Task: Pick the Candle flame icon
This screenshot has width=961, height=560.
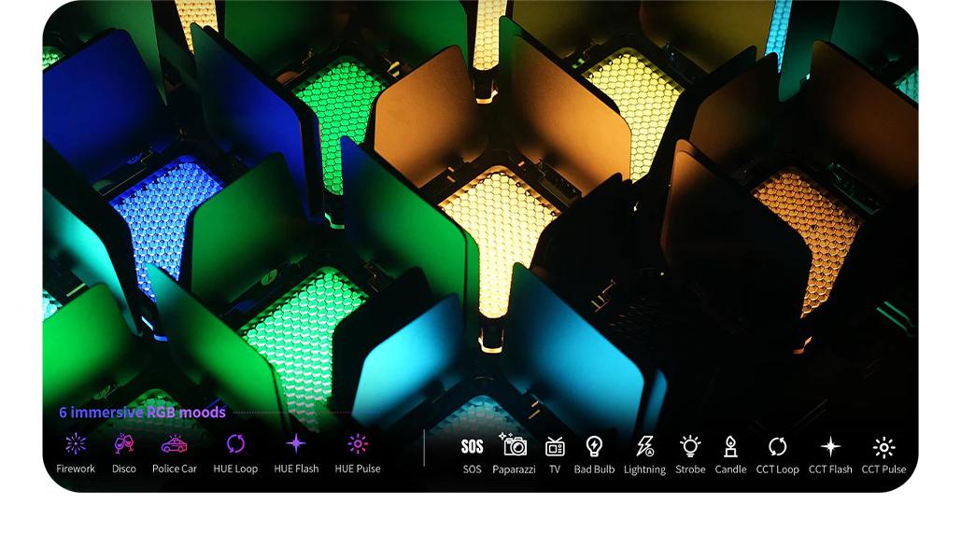Action: (x=730, y=446)
